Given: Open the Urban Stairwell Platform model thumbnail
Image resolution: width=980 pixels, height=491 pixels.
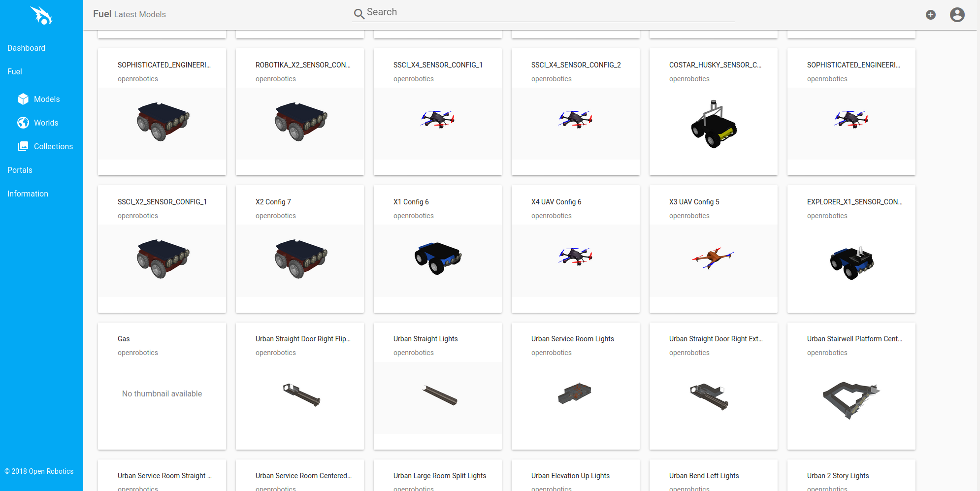Looking at the screenshot, I should pyautogui.click(x=851, y=399).
